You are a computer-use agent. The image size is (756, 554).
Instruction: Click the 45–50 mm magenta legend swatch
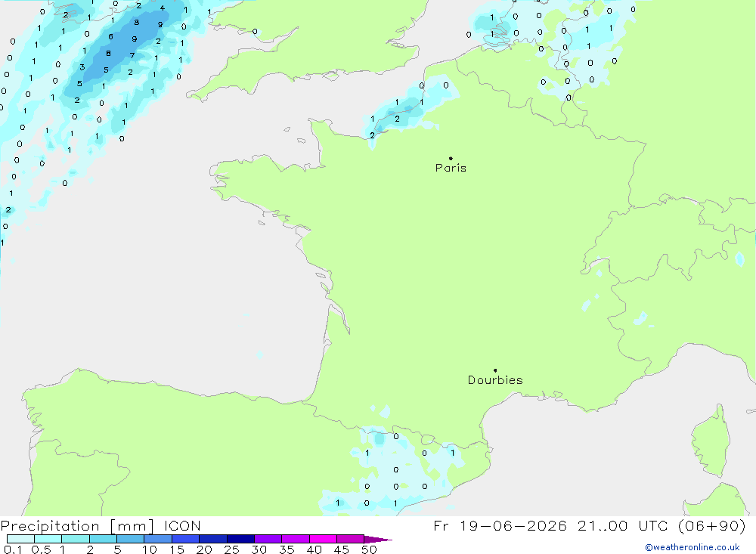[350, 539]
